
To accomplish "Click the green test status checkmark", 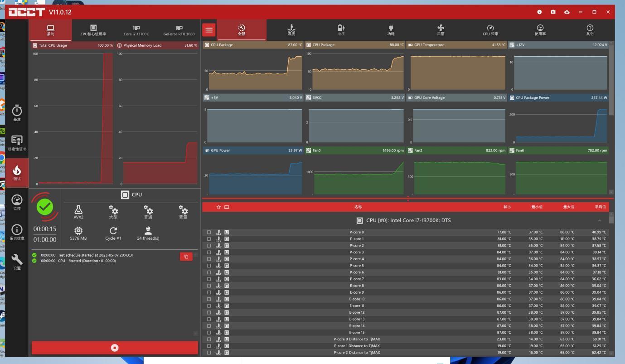I will (44, 207).
